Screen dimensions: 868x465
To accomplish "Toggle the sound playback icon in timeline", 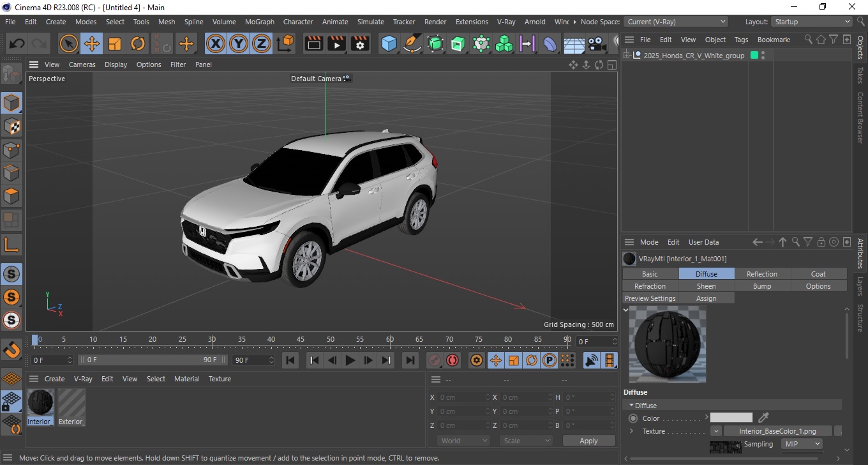I will (592, 360).
